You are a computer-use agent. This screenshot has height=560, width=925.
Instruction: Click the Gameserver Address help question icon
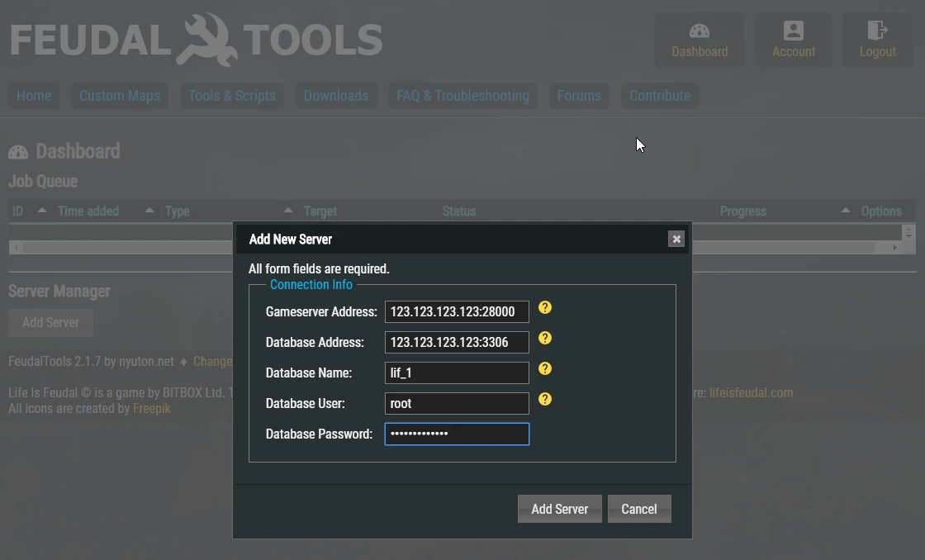[545, 307]
